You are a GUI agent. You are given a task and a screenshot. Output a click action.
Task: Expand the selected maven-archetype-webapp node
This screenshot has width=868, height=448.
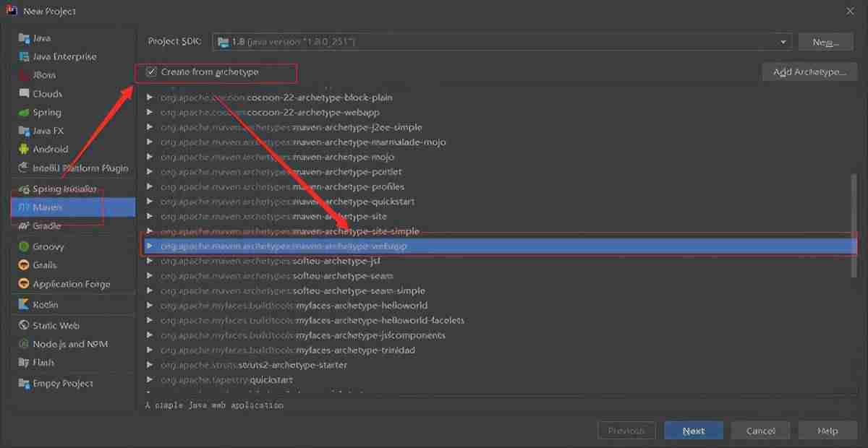click(150, 246)
